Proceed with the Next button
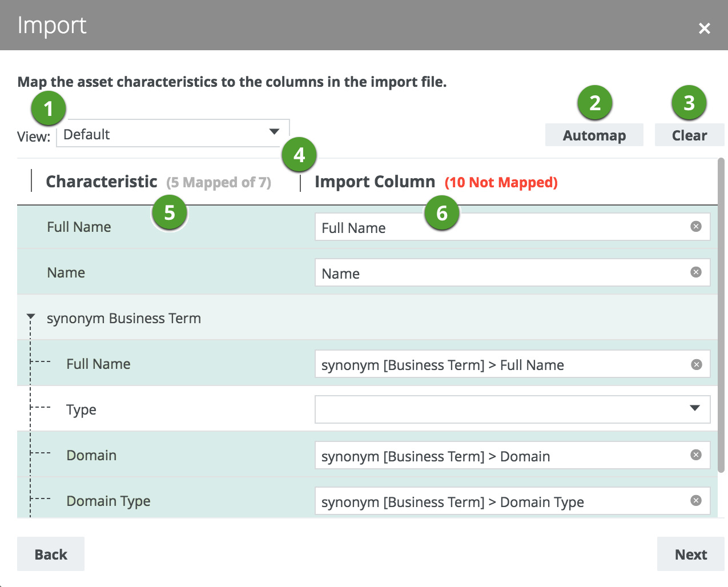 click(x=690, y=554)
